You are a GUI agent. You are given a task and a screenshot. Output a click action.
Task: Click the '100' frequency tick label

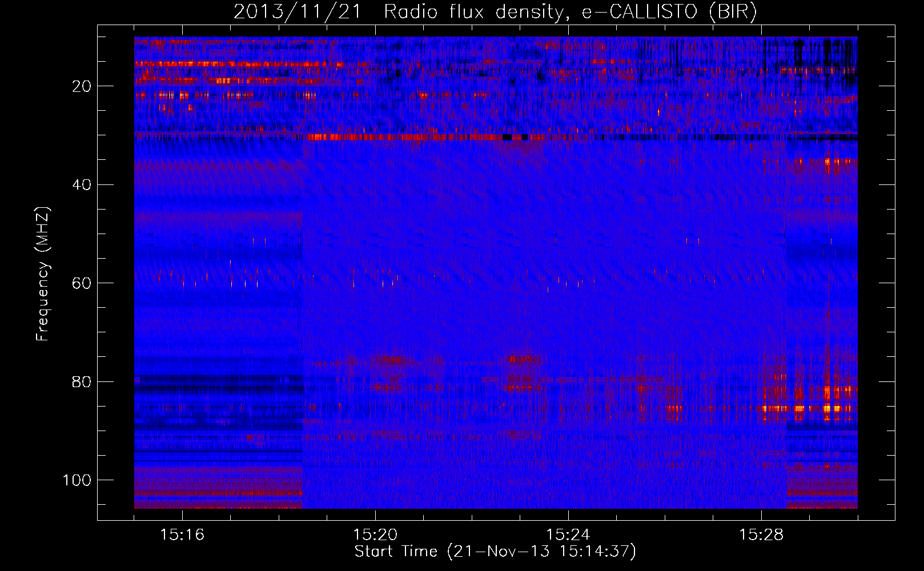pyautogui.click(x=77, y=480)
